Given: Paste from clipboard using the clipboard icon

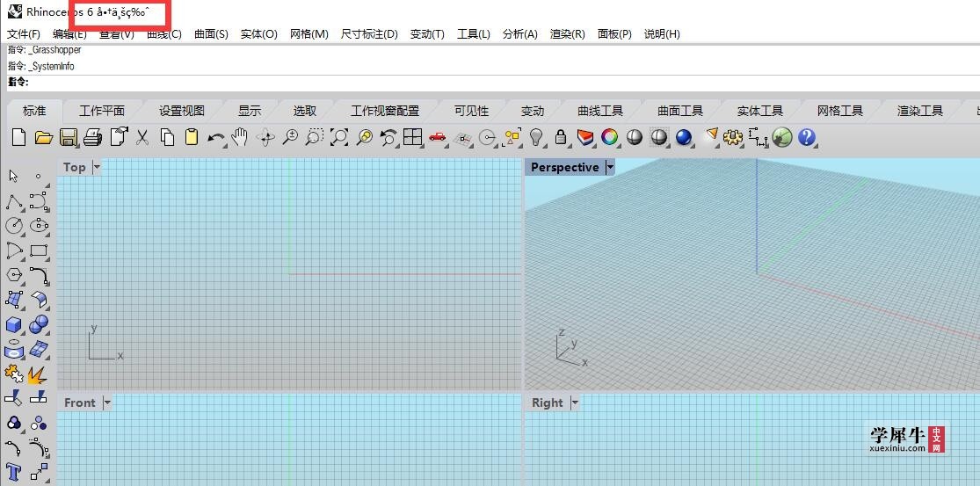Looking at the screenshot, I should pos(192,137).
